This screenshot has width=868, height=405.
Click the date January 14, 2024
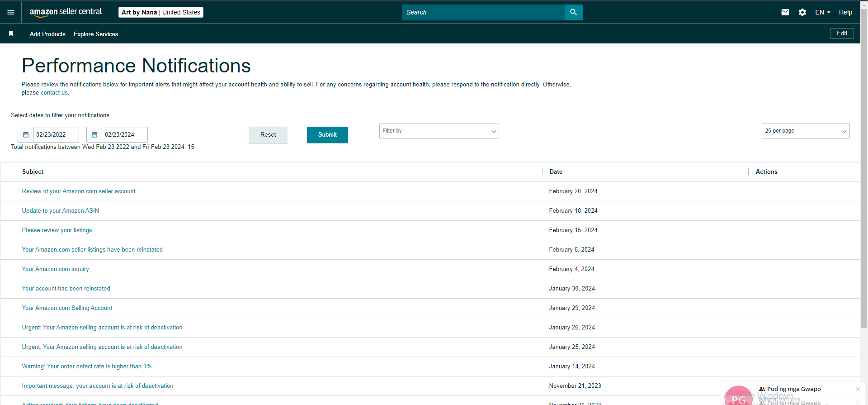[x=572, y=367]
